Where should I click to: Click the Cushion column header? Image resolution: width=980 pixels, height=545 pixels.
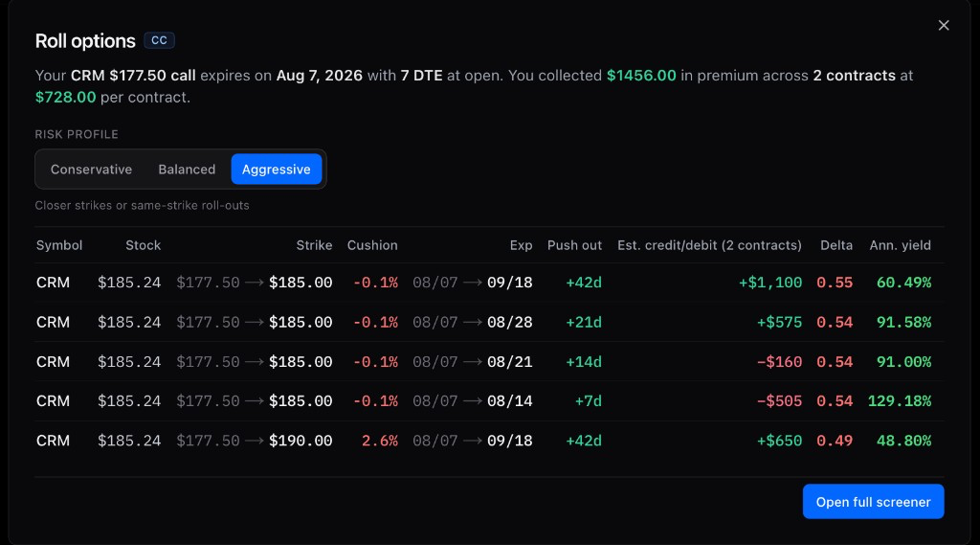coord(372,245)
